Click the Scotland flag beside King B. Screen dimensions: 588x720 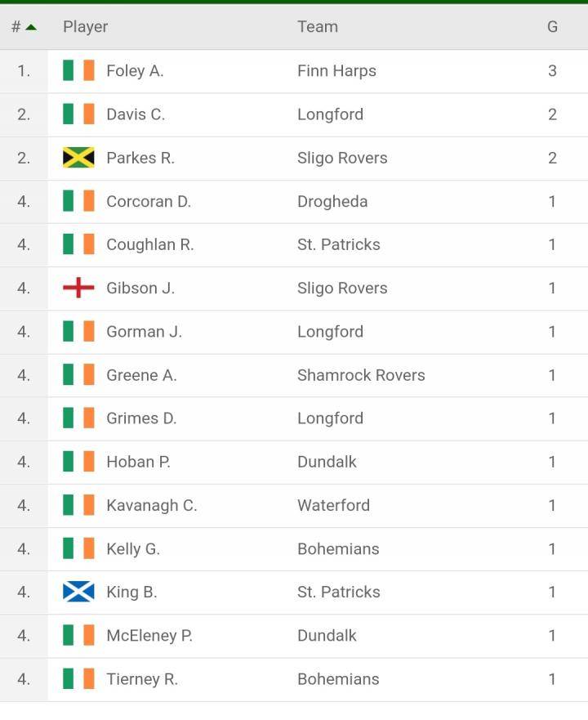pos(78,592)
